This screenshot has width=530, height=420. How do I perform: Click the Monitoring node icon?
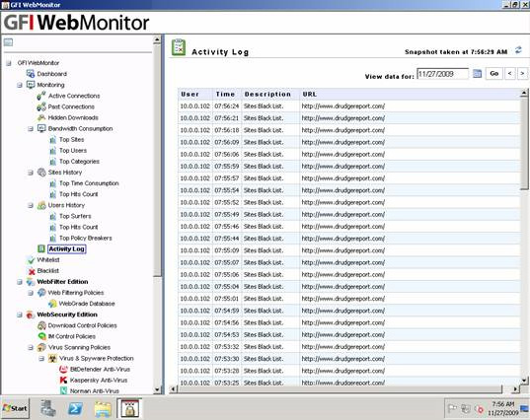pos(31,85)
